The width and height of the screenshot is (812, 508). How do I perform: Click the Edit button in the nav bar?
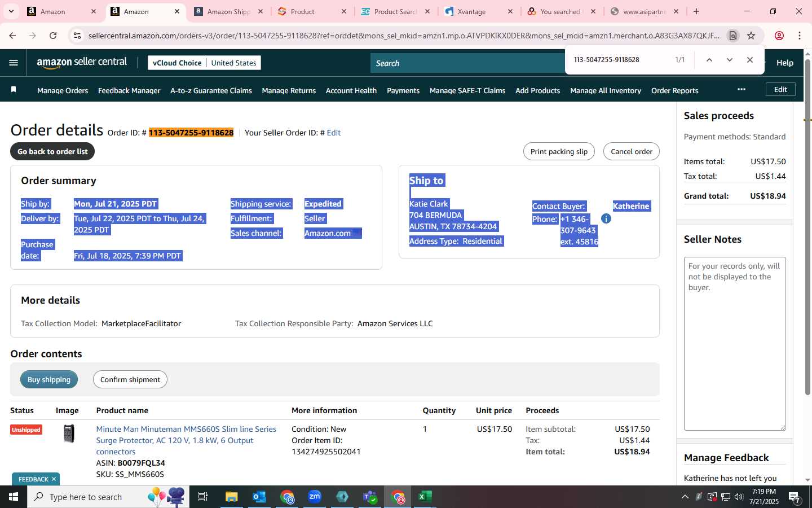780,89
